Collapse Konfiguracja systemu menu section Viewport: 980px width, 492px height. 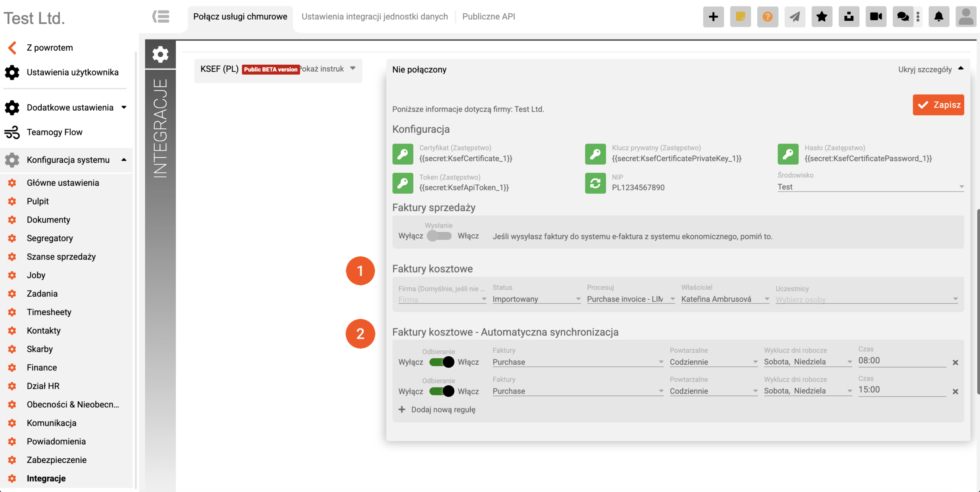pos(68,160)
